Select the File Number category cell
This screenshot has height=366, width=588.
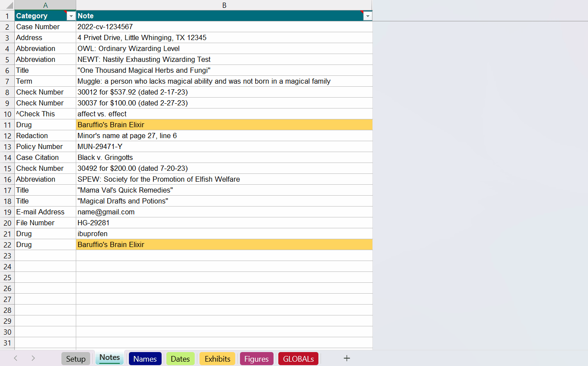(45, 223)
